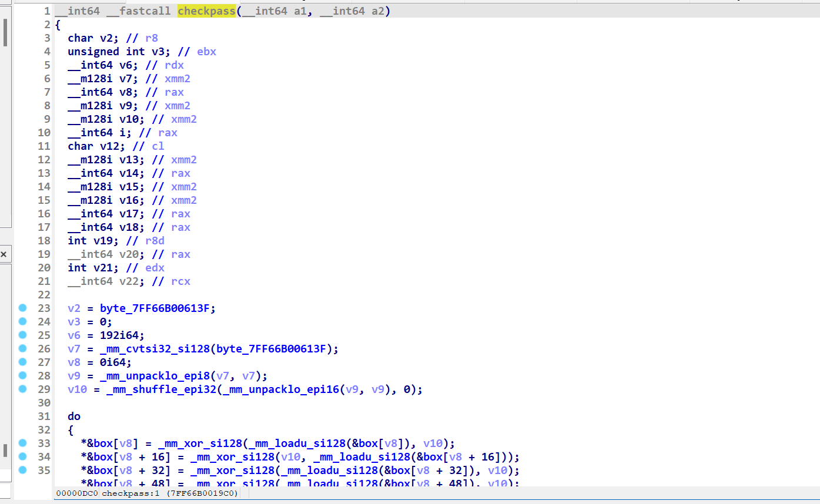The width and height of the screenshot is (820, 504).
Task: Click the 0i64 constant on line 27
Action: [x=113, y=362]
